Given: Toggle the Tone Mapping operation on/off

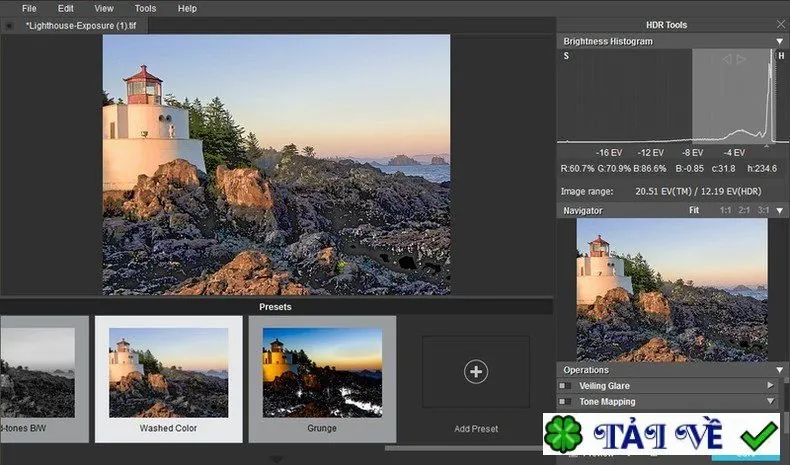Looking at the screenshot, I should click(x=565, y=402).
